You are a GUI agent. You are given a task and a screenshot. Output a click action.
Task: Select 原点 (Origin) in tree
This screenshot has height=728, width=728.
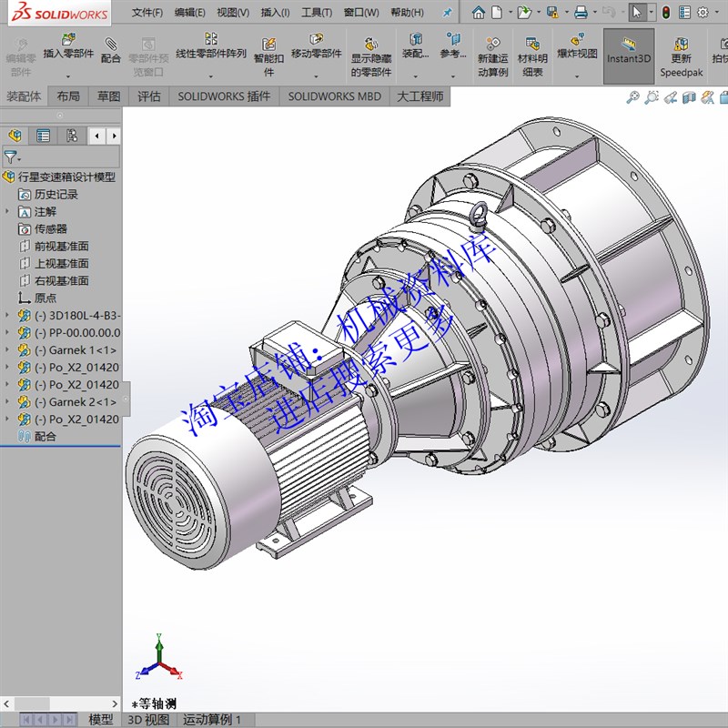pyautogui.click(x=37, y=298)
